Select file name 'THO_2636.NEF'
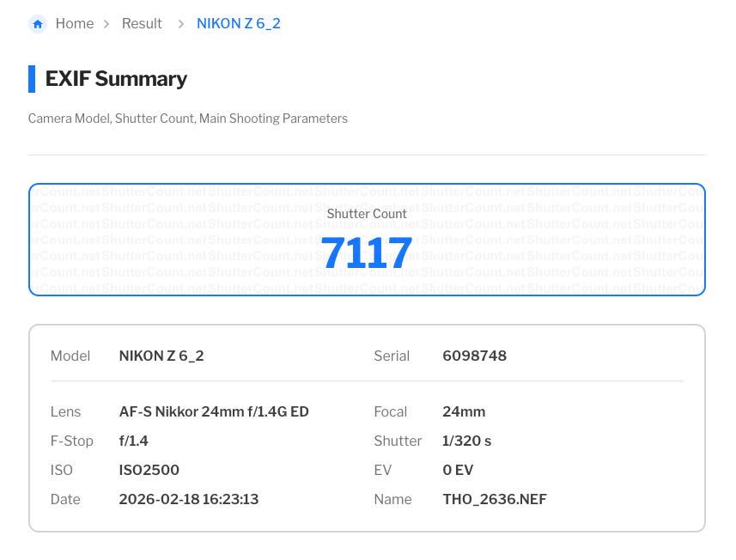This screenshot has height=560, width=736. tap(495, 499)
